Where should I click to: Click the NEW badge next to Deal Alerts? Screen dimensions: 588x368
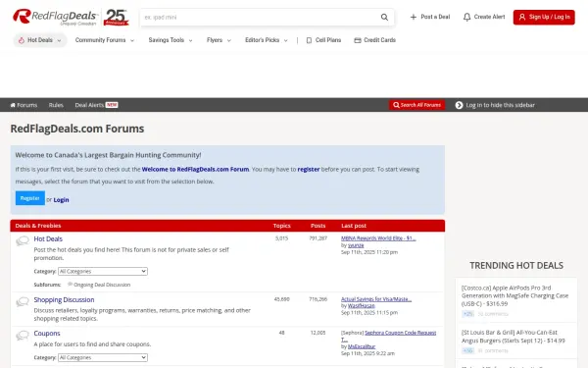[x=112, y=105]
